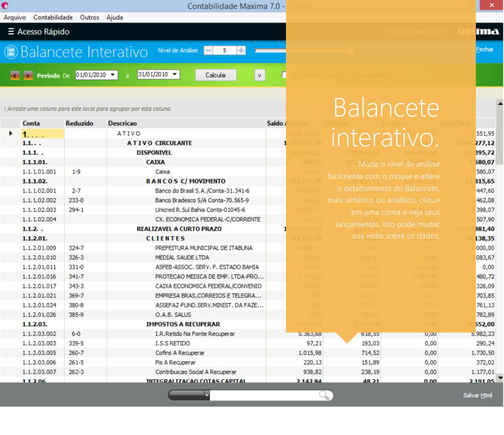This screenshot has width=504, height=435.
Task: Click the Salvar Html link
Action: (478, 395)
